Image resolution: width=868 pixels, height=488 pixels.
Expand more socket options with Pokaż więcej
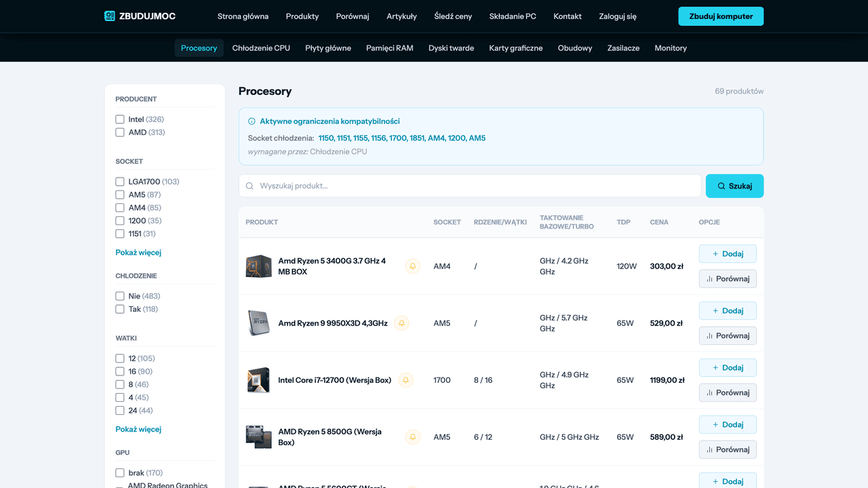point(138,252)
